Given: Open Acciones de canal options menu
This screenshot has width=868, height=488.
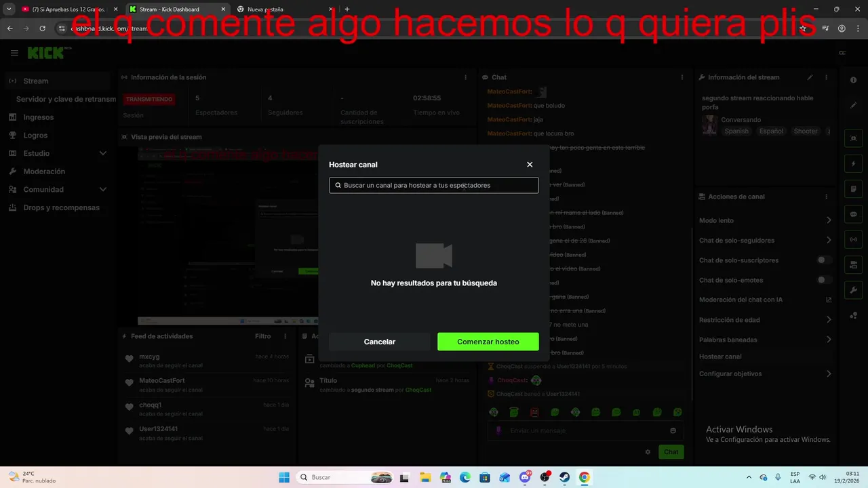Looking at the screenshot, I should click(826, 197).
